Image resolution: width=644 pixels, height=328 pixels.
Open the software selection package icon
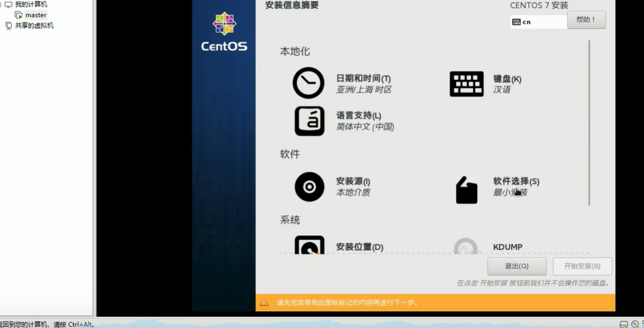[x=466, y=190]
